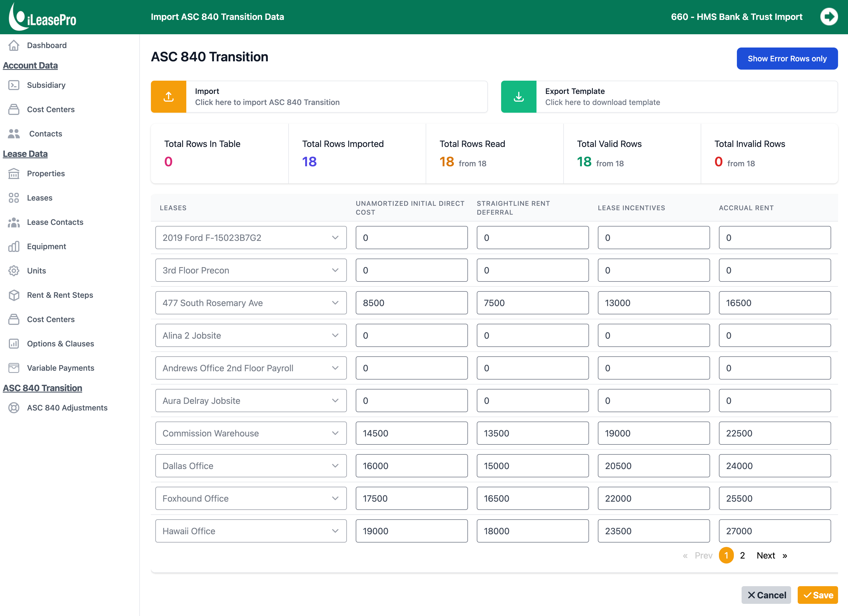
Task: Expand the Commission Warehouse lease dropdown
Action: tap(251, 433)
